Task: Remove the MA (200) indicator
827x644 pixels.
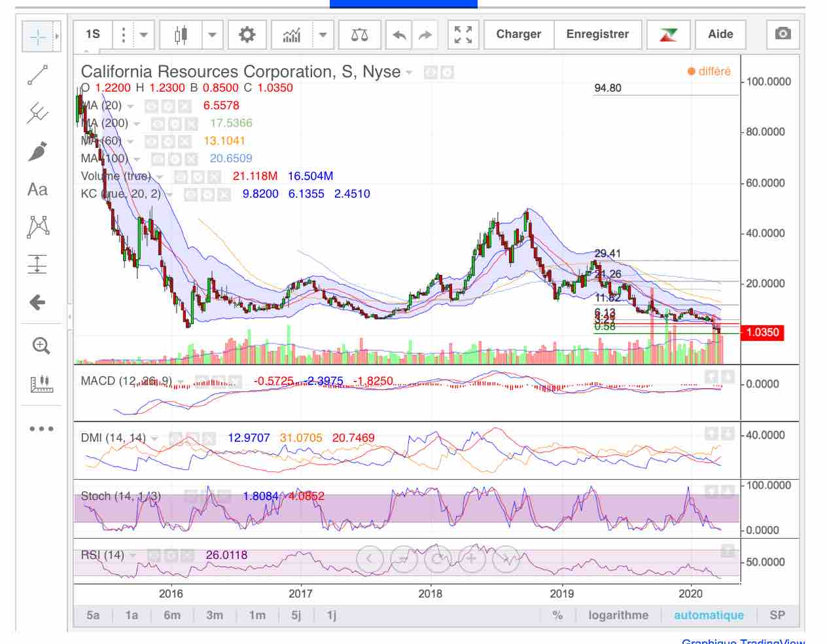Action: coord(191,124)
